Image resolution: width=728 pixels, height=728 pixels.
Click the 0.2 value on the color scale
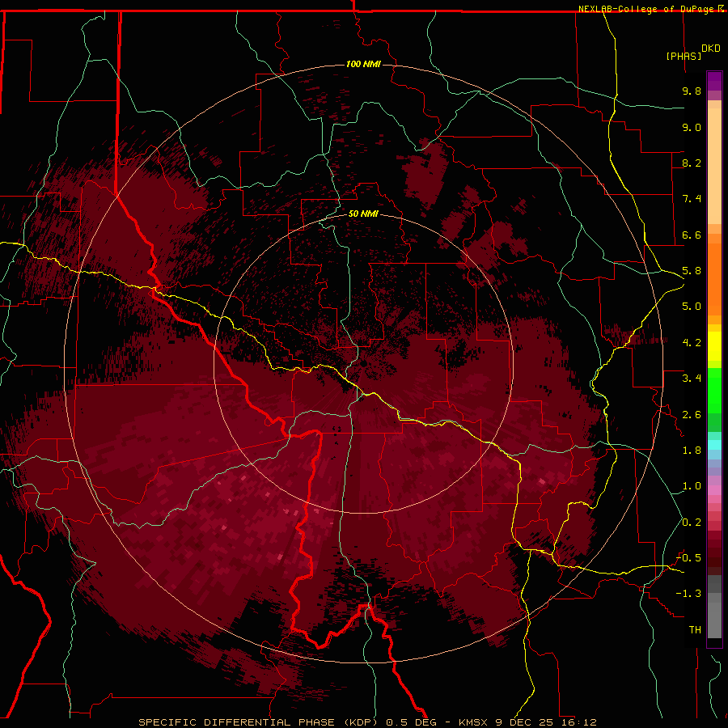pyautogui.click(x=692, y=523)
